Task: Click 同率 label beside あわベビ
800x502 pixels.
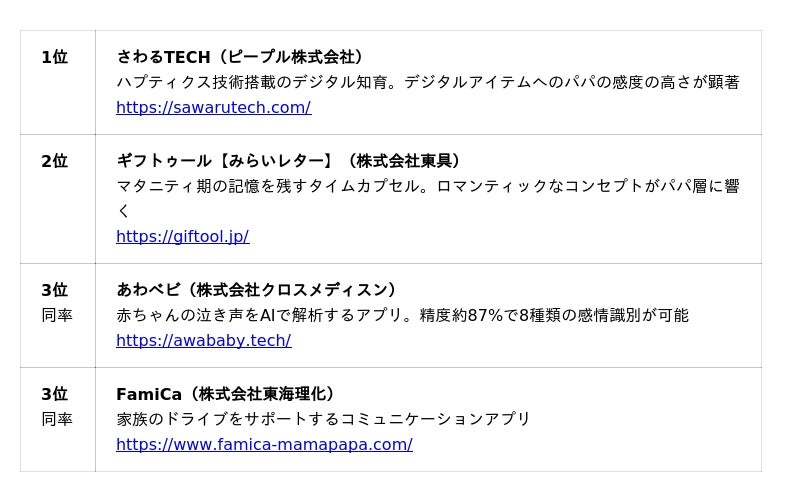Action: 56,316
